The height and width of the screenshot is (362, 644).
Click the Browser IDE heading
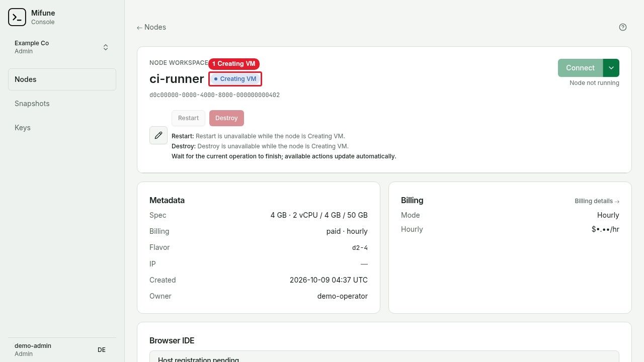(172, 341)
